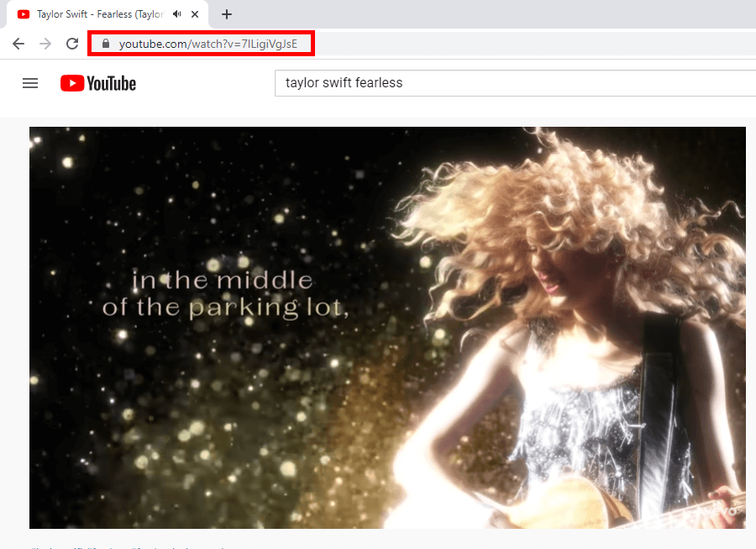Select the youtube.com URL in address bar
The image size is (756, 549).
(208, 44)
